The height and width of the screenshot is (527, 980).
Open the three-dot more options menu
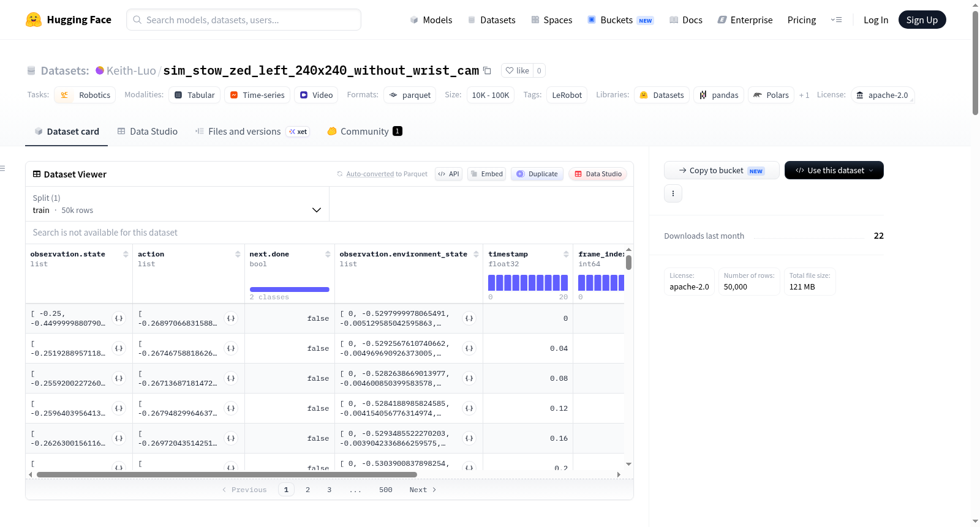click(x=673, y=193)
